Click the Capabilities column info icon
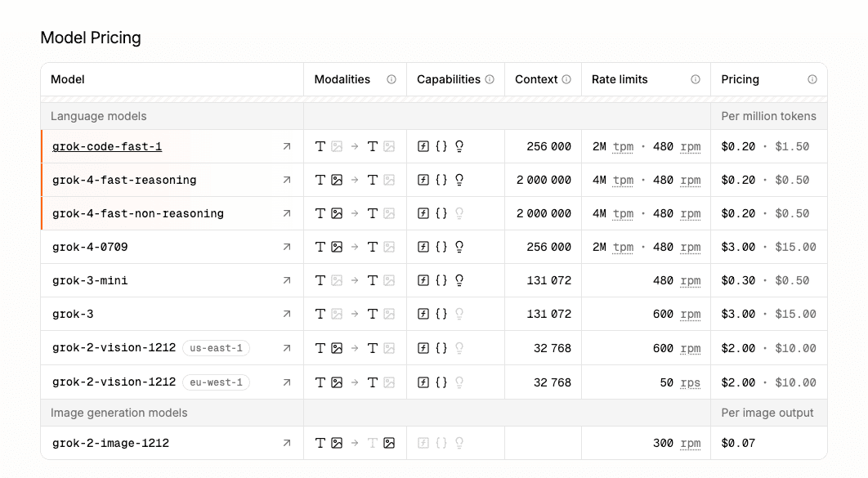Viewport: 868px width, 478px height. coord(490,79)
